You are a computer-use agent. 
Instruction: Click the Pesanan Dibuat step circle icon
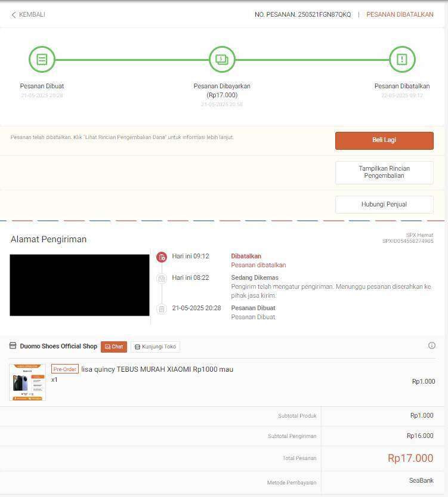click(x=42, y=59)
